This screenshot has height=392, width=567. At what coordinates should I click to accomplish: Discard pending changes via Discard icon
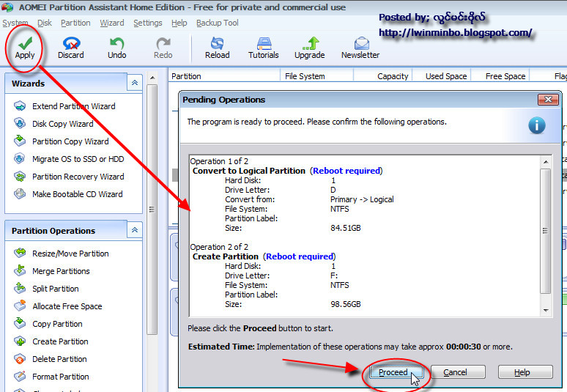point(71,43)
